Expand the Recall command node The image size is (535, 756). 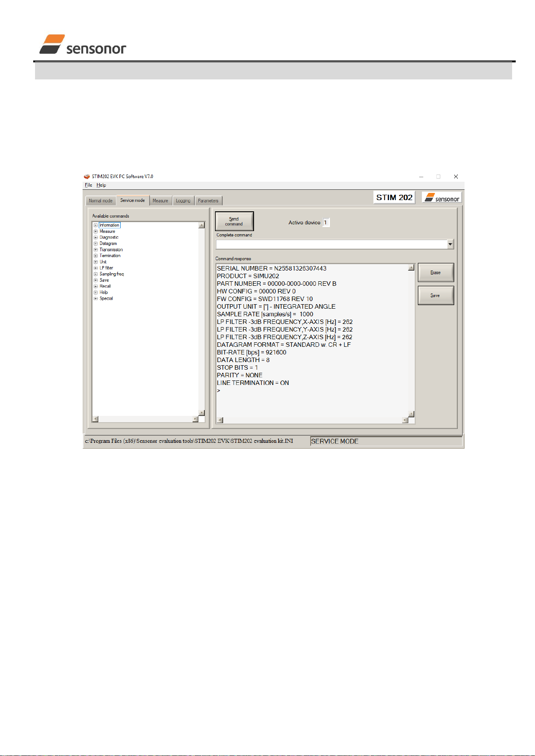(96, 286)
